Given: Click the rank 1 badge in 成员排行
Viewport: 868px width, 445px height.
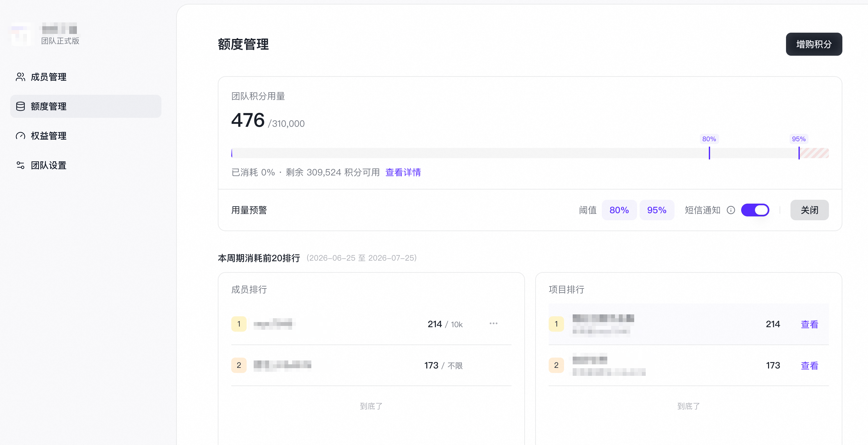Looking at the screenshot, I should 239,324.
